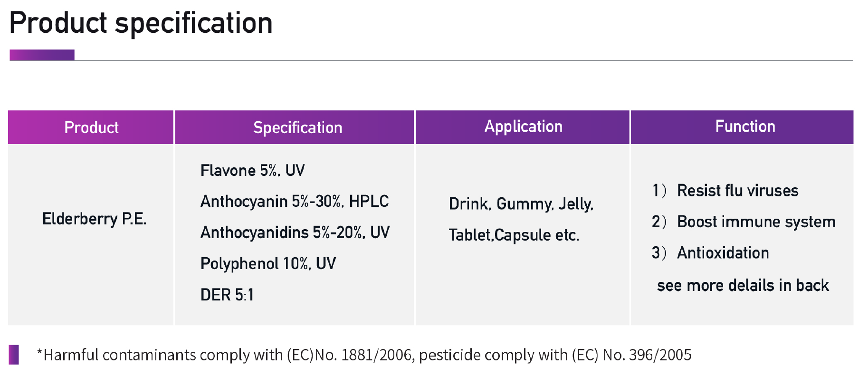Click the Product column header
This screenshot has width=868, height=377.
91,127
